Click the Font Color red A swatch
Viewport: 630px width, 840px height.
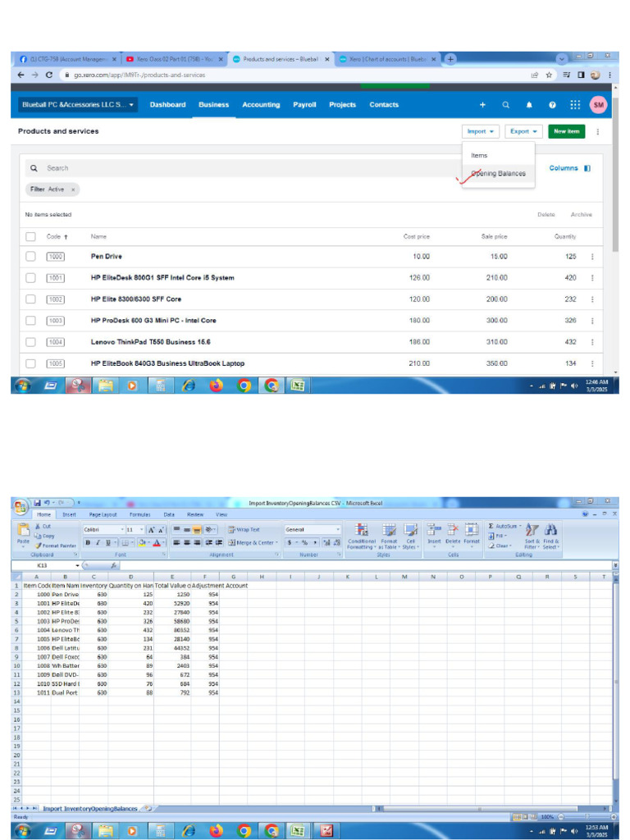(157, 543)
